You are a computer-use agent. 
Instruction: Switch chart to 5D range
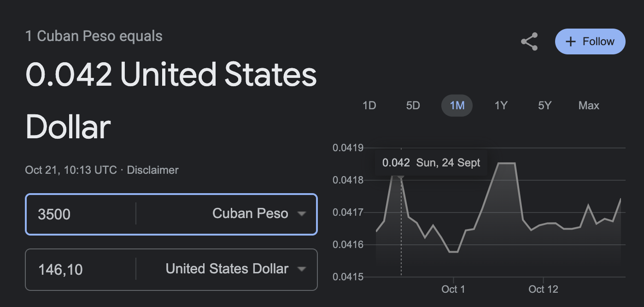[x=413, y=106]
